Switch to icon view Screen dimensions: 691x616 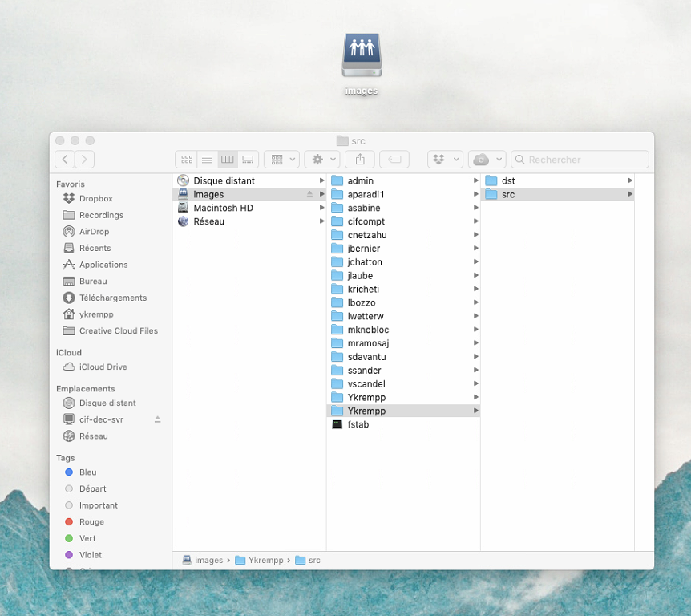(x=186, y=160)
